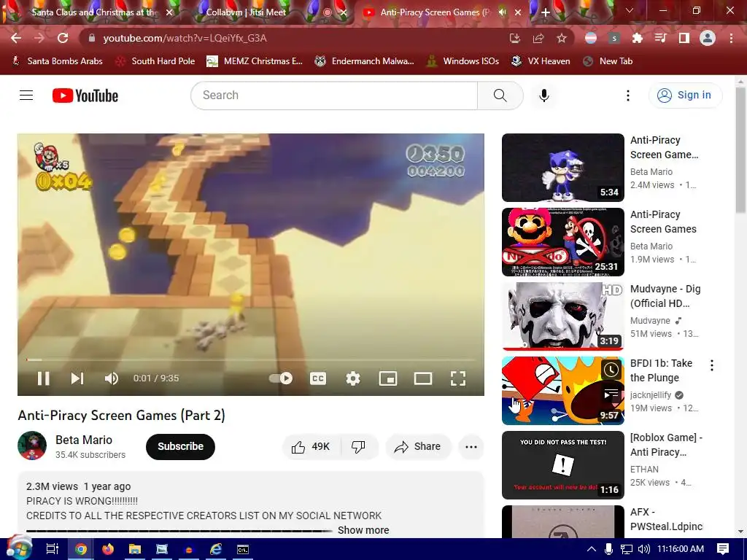Add BFDI 1b to queue

611,394
